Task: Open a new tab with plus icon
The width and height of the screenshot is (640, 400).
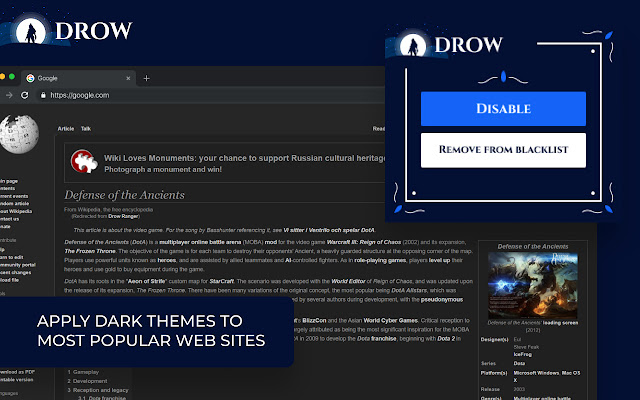Action: point(146,78)
